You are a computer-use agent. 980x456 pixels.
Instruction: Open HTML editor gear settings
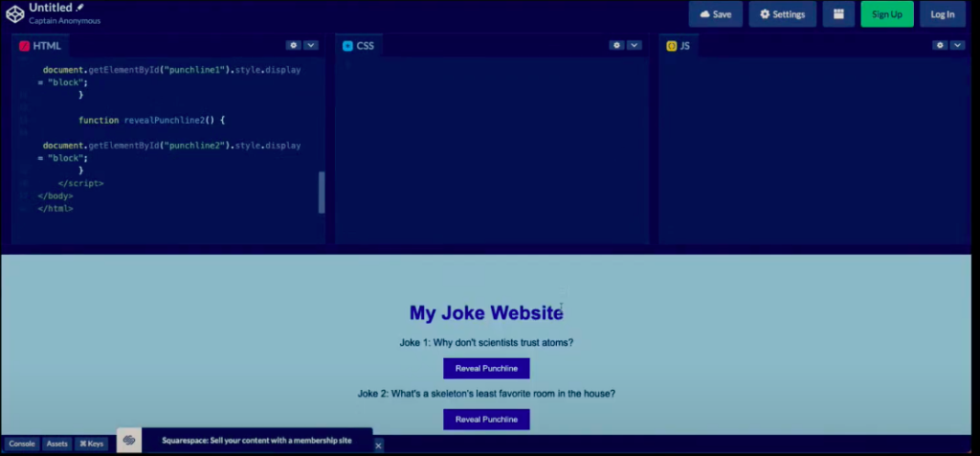(293, 45)
